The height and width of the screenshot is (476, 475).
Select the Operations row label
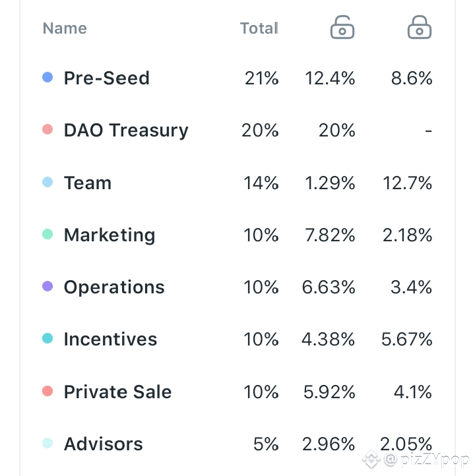click(x=114, y=287)
